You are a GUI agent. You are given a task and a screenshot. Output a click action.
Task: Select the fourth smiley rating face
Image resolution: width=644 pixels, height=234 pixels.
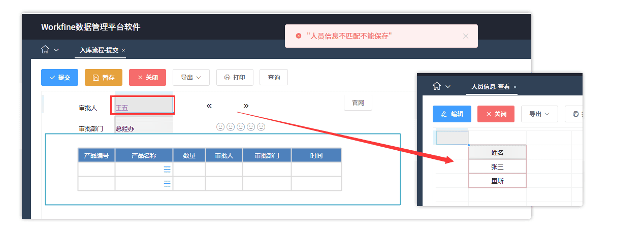coord(251,127)
